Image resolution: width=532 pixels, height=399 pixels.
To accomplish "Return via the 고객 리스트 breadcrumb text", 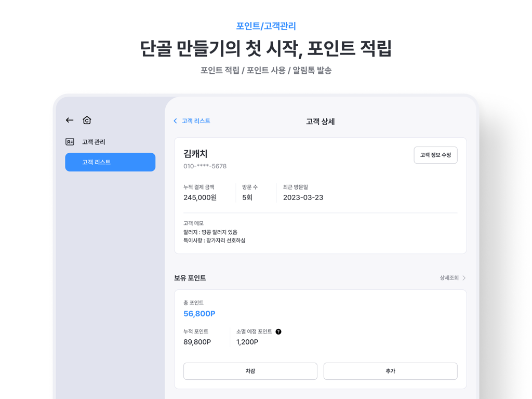I will point(196,121).
